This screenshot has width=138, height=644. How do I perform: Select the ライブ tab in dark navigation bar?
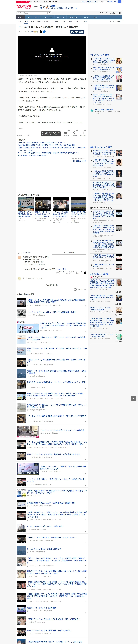point(37,17)
